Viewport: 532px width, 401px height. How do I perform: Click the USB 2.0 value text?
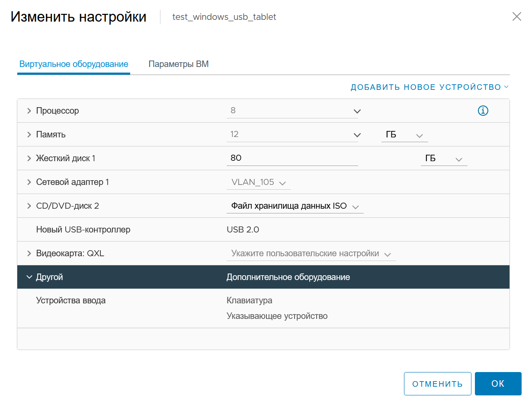pyautogui.click(x=243, y=230)
